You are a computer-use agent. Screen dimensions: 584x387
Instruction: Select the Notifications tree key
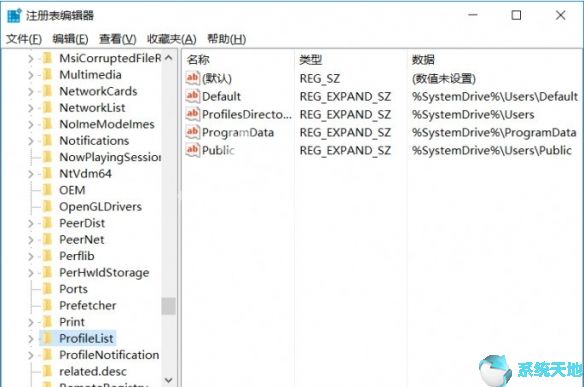[x=94, y=141]
